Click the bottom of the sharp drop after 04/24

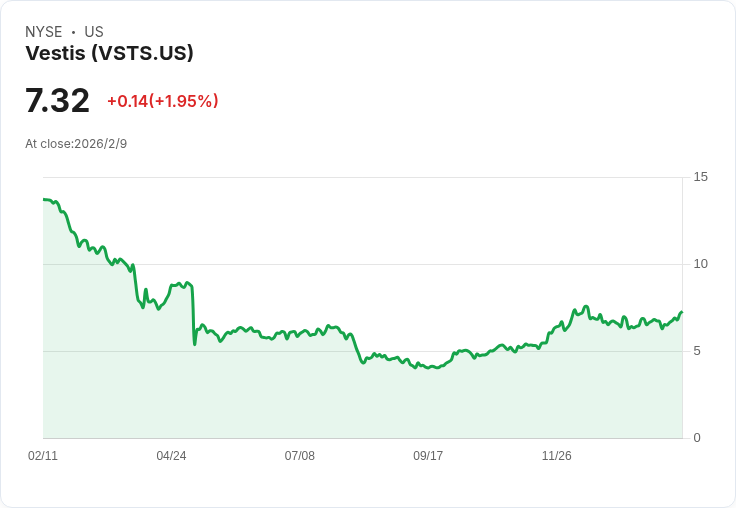195,344
